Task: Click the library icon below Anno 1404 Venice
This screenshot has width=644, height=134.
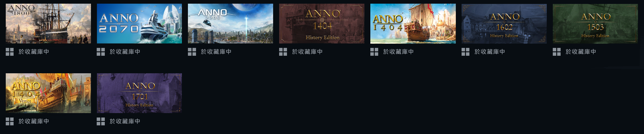Action: (10, 121)
